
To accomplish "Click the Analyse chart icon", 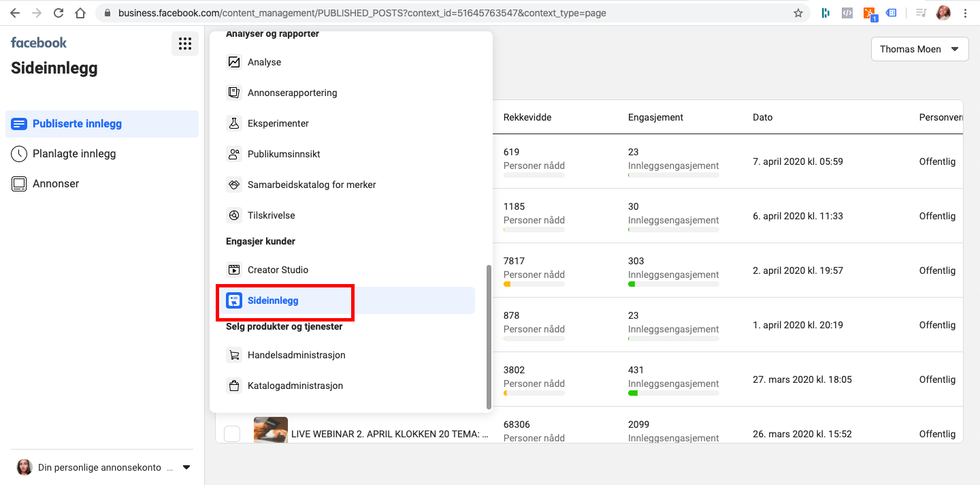I will (234, 62).
